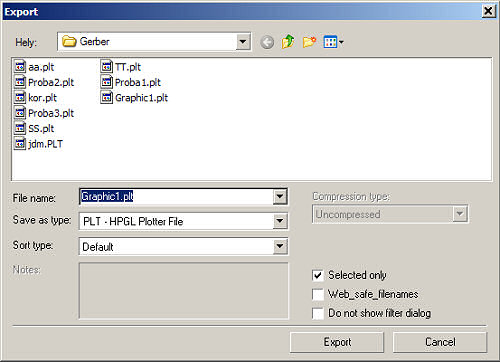500x362 pixels.
Task: Click the Graphic1.plt file icon
Action: pyautogui.click(x=107, y=97)
